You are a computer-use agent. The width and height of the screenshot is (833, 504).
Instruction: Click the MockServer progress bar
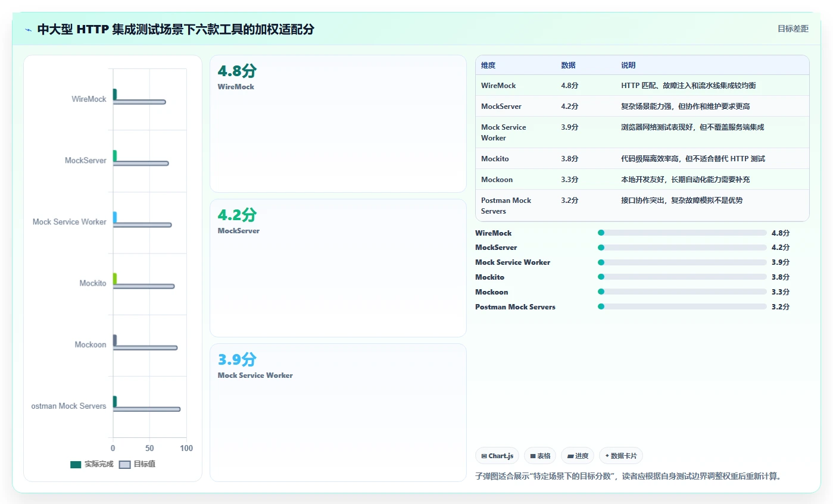tap(682, 248)
